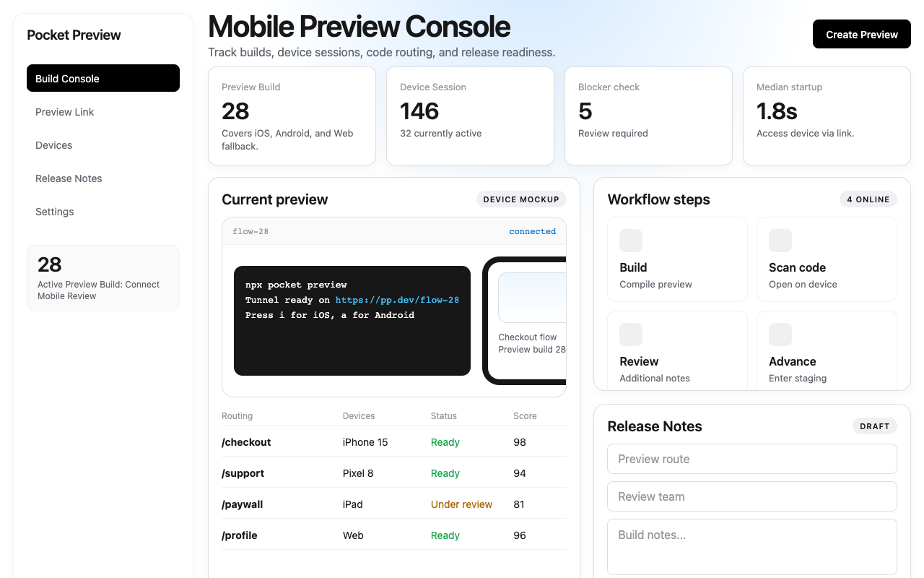Click the Create Preview button

point(862,34)
